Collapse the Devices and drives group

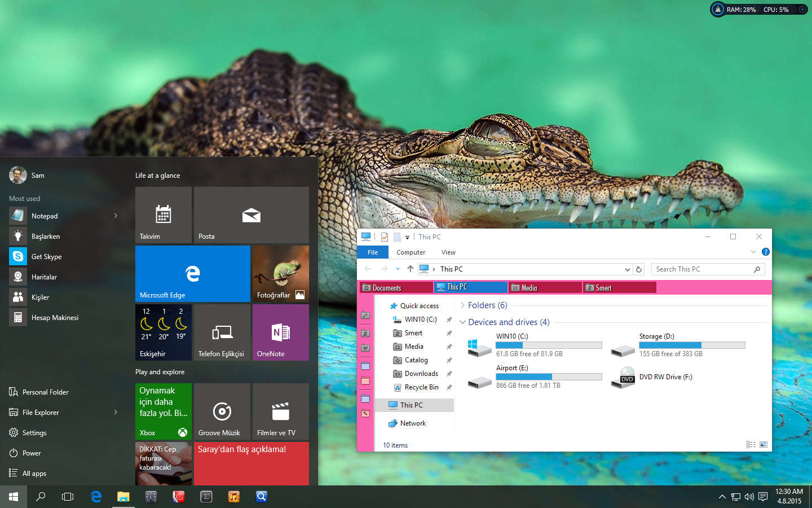(x=462, y=322)
